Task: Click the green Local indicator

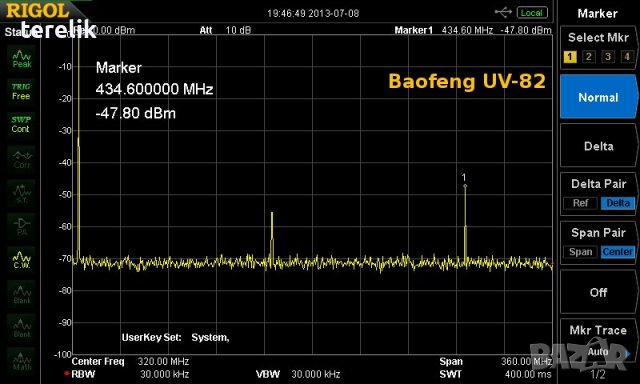Action: pyautogui.click(x=532, y=13)
